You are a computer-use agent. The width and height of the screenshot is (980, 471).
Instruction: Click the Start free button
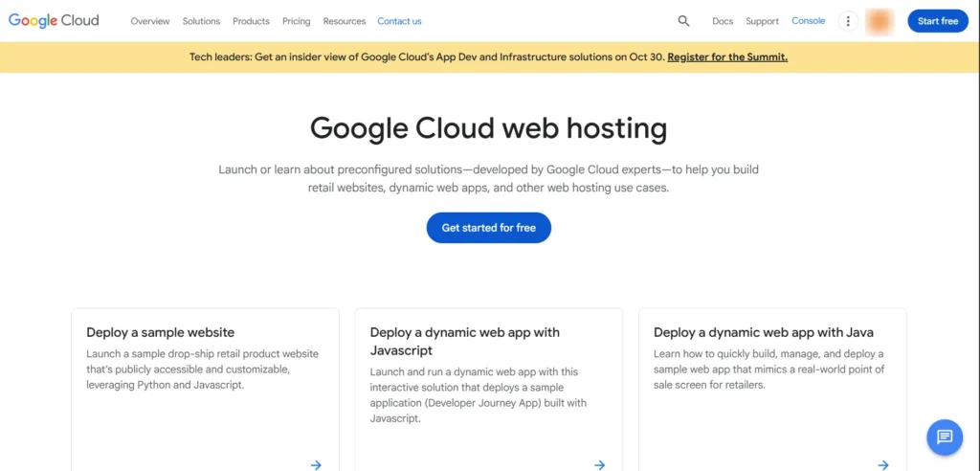[938, 21]
